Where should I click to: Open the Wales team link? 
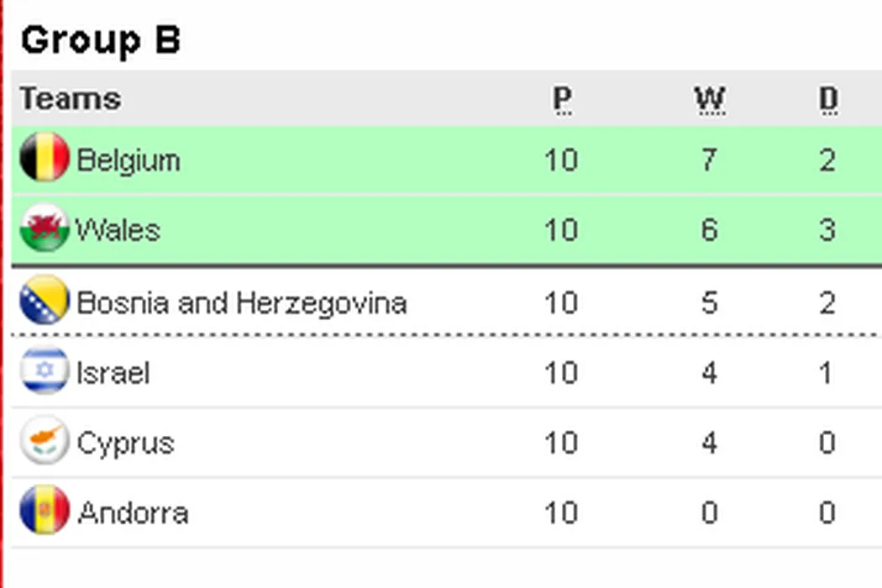coord(118,229)
